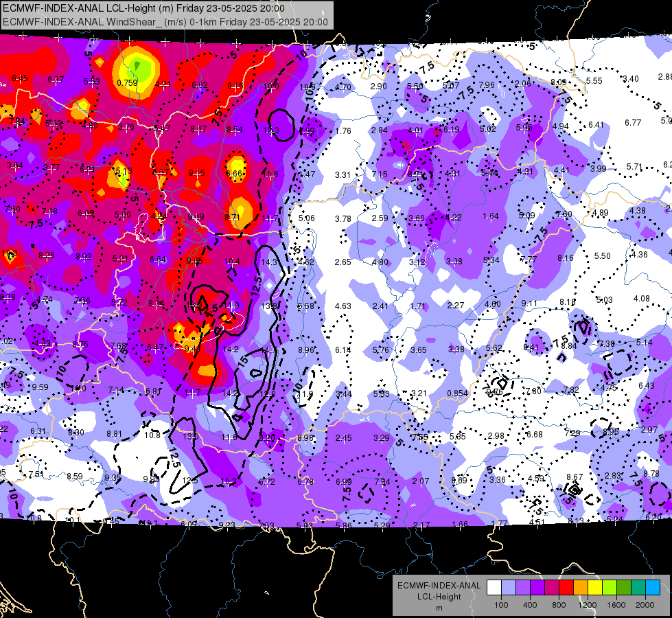The height and width of the screenshot is (618, 672).
Task: Click the 2.65 value on the map
Action: click(343, 262)
